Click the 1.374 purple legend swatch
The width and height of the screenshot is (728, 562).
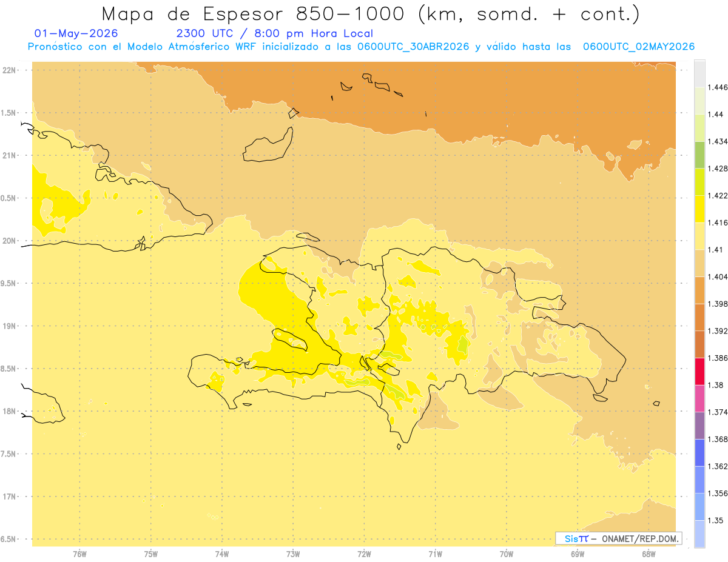(699, 426)
